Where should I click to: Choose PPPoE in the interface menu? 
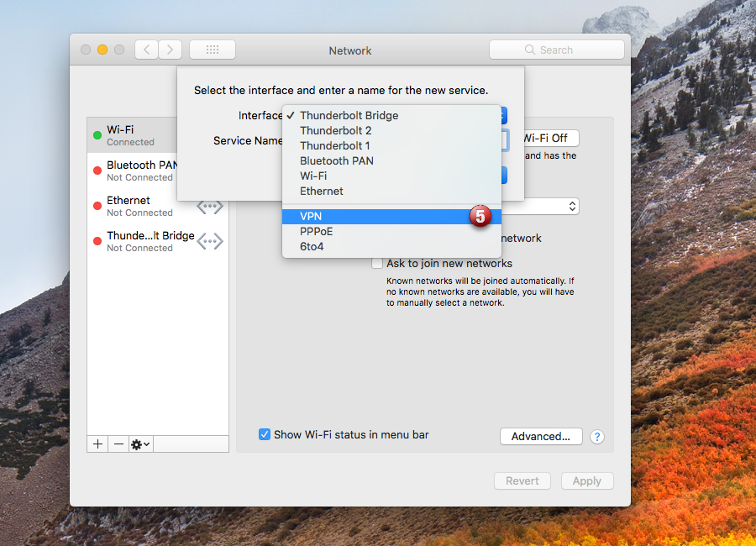391,232
